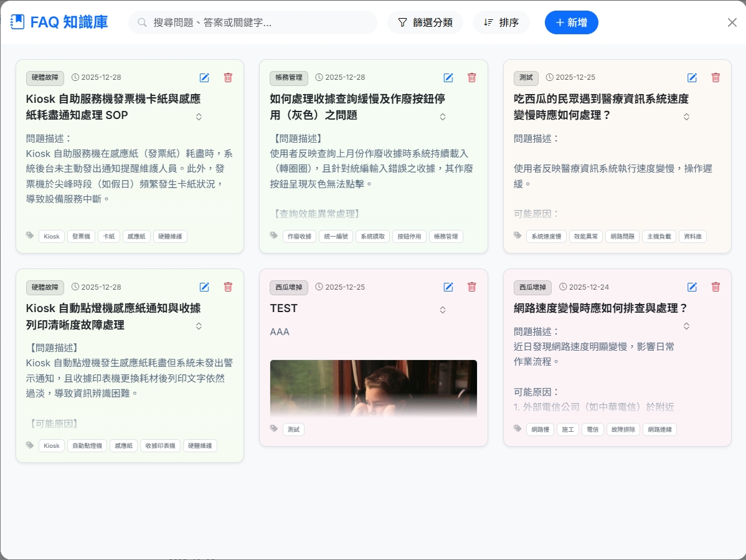Open the 排序 sorting options
This screenshot has width=746, height=560.
pyautogui.click(x=501, y=22)
